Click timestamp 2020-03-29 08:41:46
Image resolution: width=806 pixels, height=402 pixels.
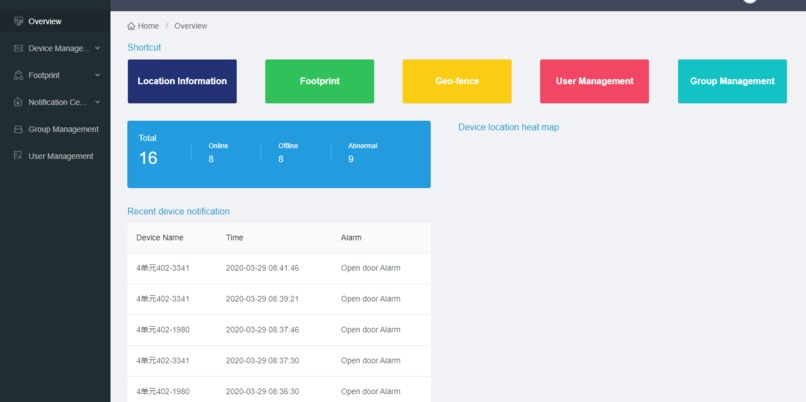point(262,268)
